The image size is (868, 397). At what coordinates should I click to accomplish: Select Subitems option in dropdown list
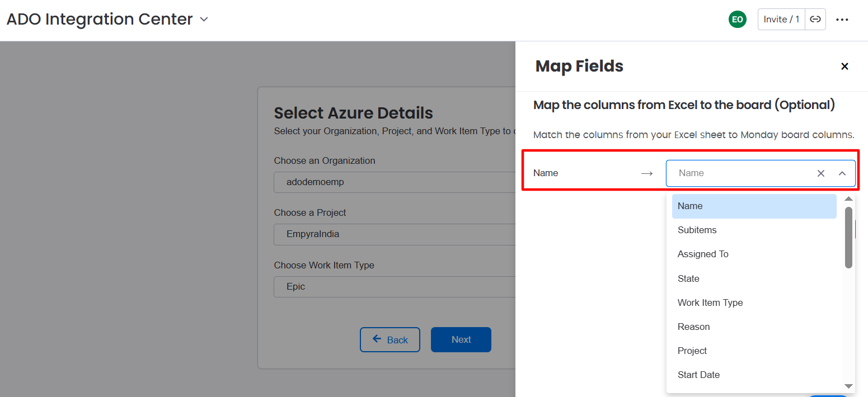pos(754,230)
